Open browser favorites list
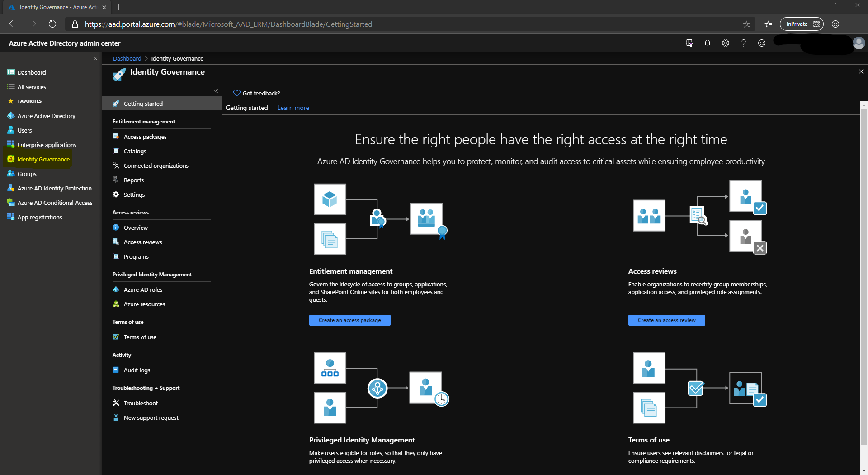 [768, 24]
